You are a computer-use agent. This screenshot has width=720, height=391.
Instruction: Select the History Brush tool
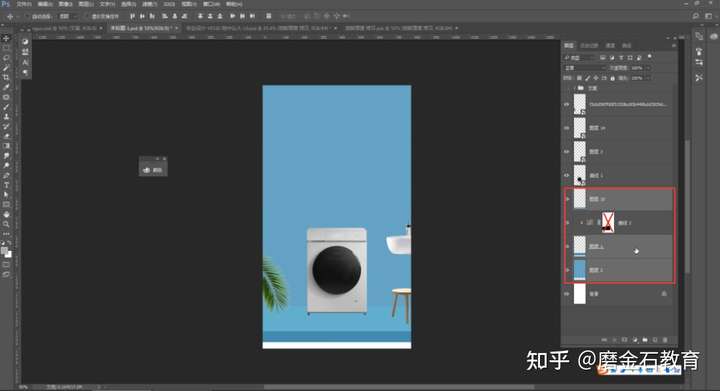click(6, 126)
